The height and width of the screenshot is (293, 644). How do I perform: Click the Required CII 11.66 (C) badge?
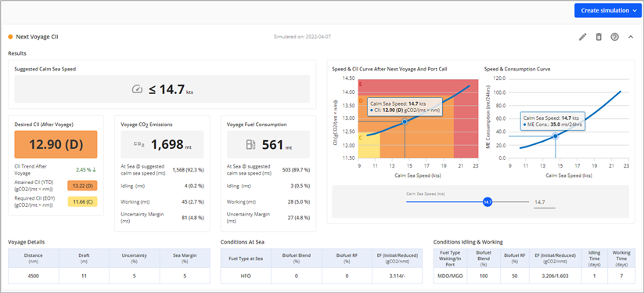coord(82,202)
